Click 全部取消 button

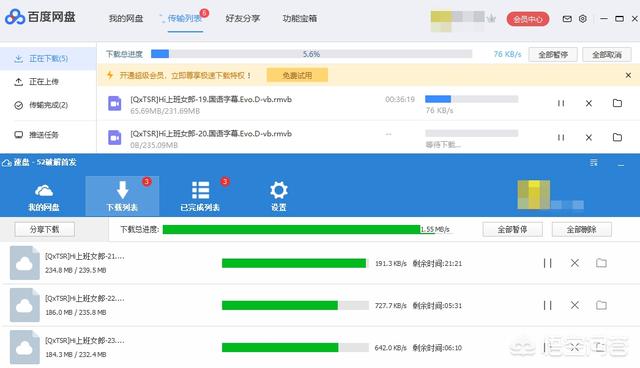(x=607, y=54)
